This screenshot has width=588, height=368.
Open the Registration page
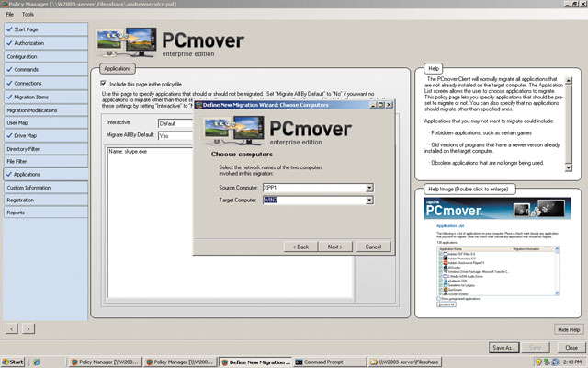[x=46, y=201]
